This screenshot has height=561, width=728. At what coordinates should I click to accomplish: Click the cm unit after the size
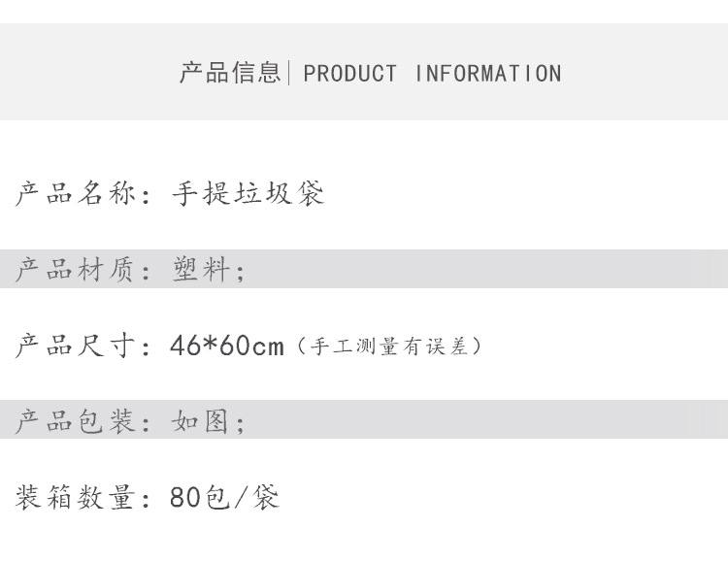(x=268, y=347)
